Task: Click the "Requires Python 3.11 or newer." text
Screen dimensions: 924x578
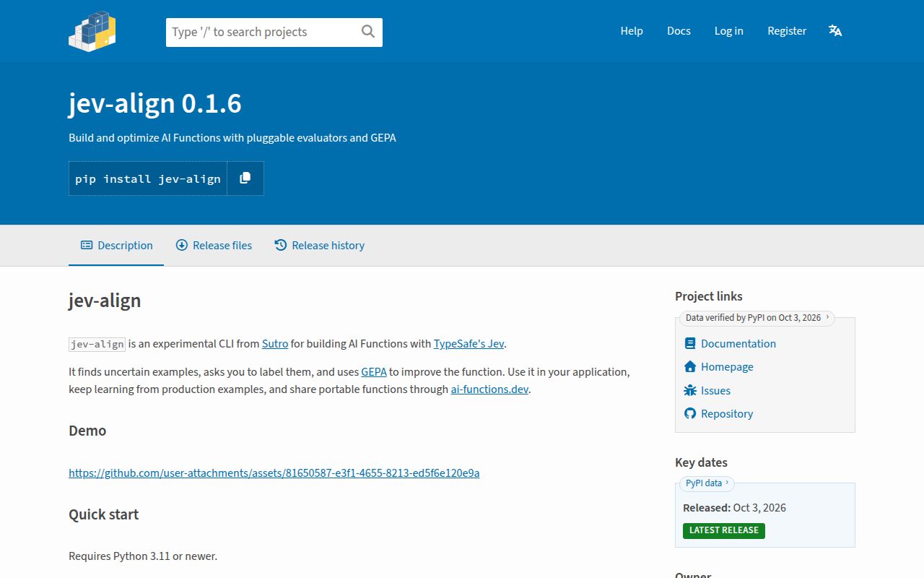Action: [x=143, y=556]
